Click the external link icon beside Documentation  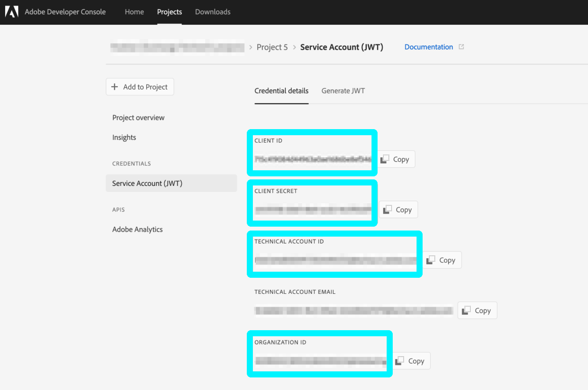pyautogui.click(x=461, y=47)
